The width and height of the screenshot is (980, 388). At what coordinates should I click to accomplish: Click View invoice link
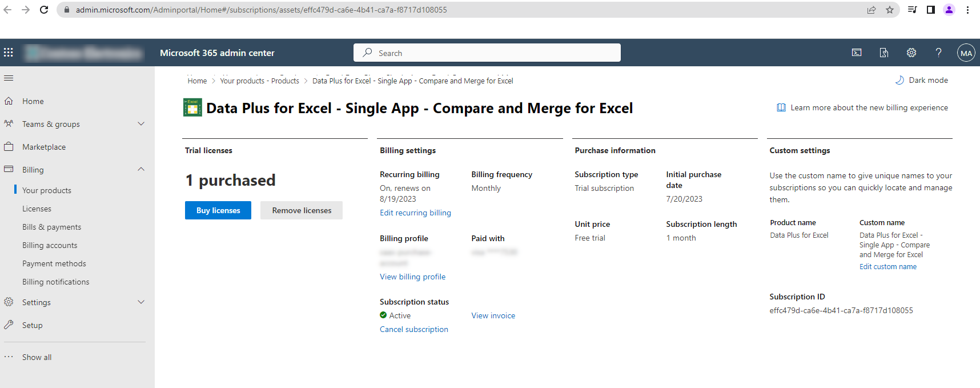click(x=493, y=315)
